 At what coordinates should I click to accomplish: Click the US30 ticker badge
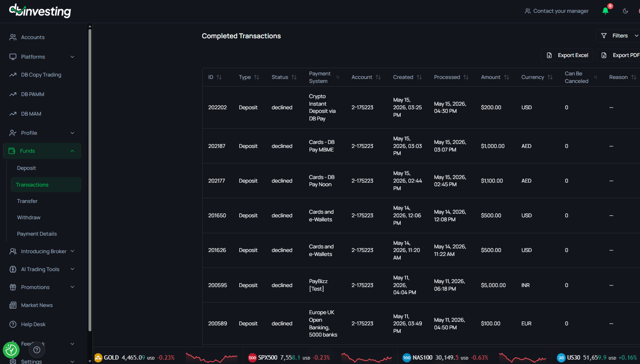click(561, 358)
